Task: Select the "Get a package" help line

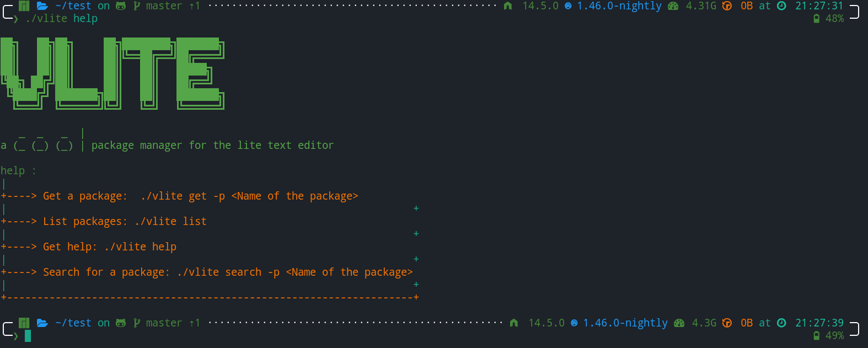Action: click(200, 196)
